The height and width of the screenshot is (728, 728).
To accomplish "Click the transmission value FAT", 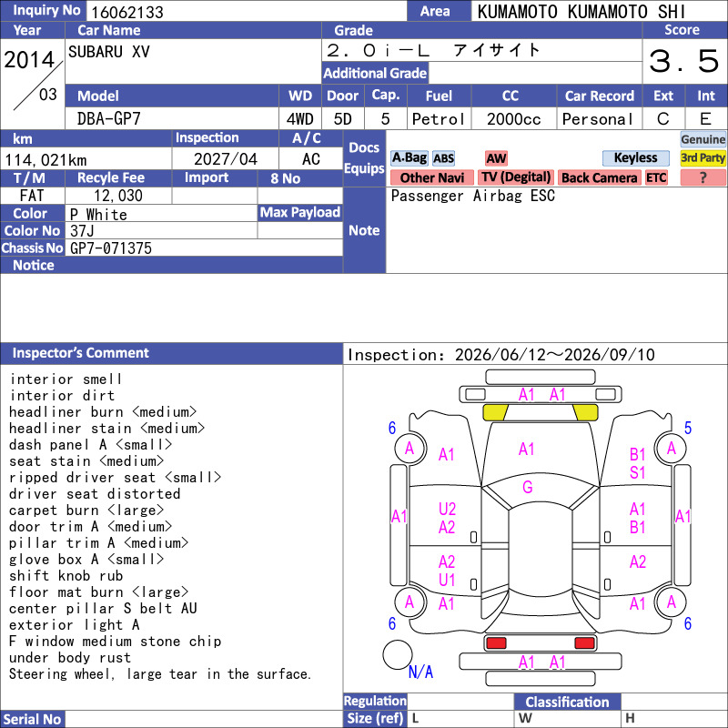I will 32,196.
